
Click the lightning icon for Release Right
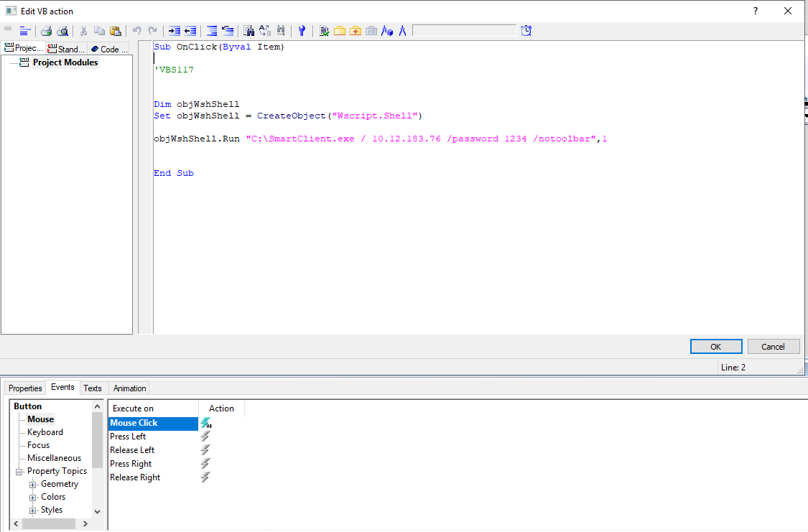205,477
